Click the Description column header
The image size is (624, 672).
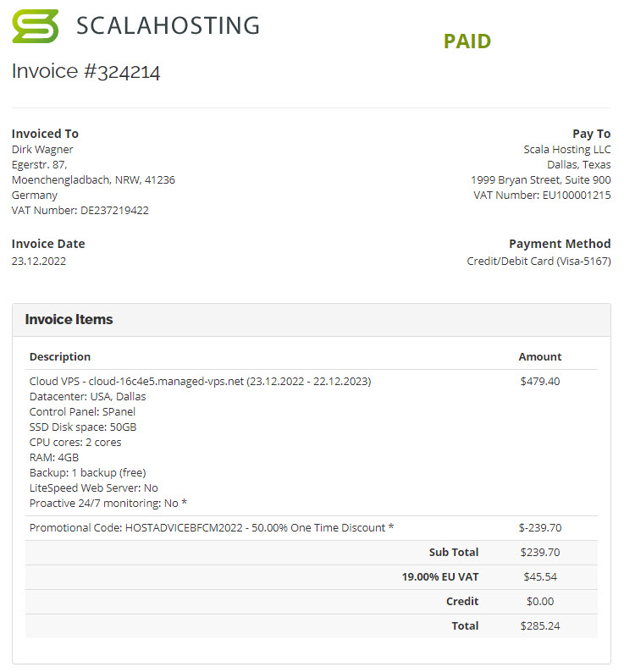[60, 357]
